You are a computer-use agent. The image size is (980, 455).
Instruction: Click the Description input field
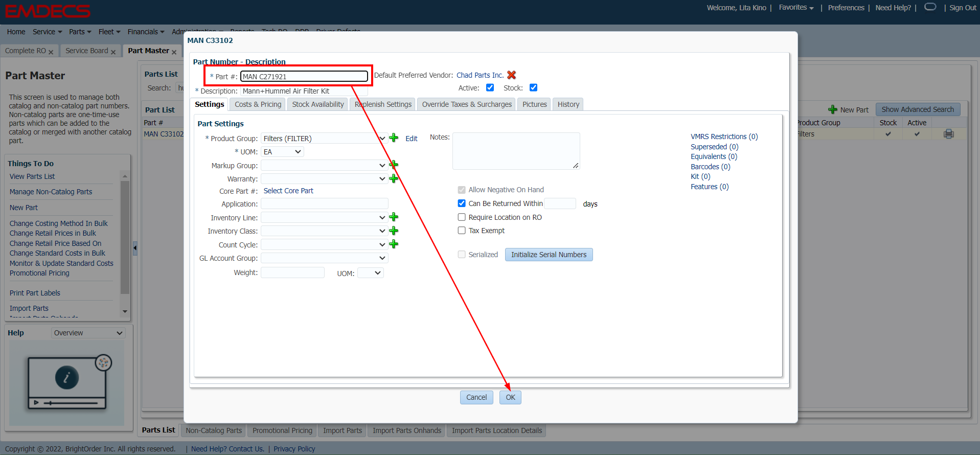(304, 91)
